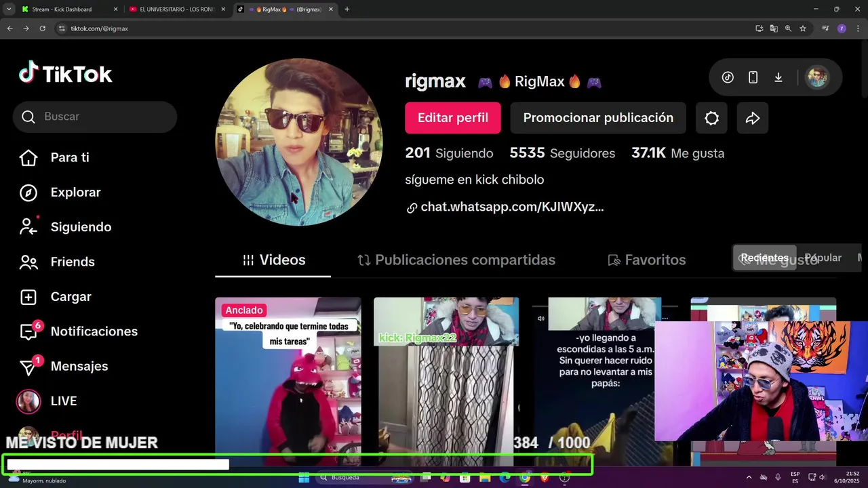
Task: Open the Windows Start menu
Action: (x=304, y=478)
